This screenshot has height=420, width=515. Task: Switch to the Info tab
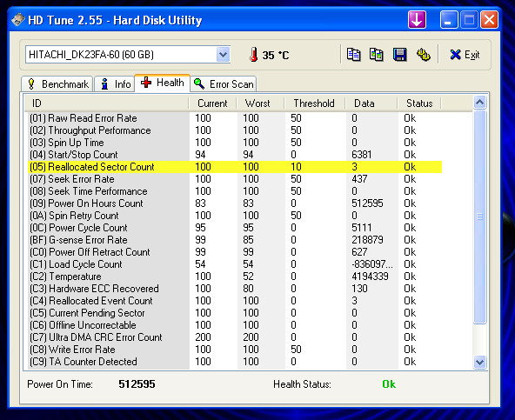[115, 84]
